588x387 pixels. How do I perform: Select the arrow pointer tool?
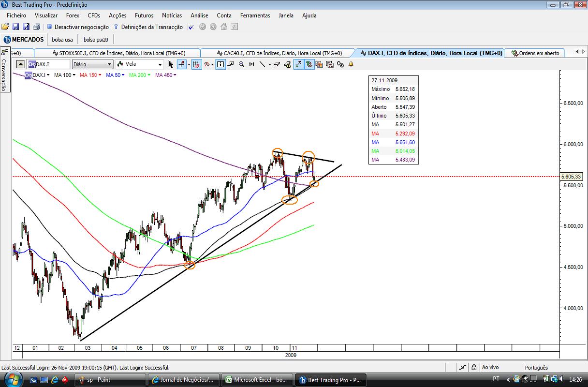point(171,64)
